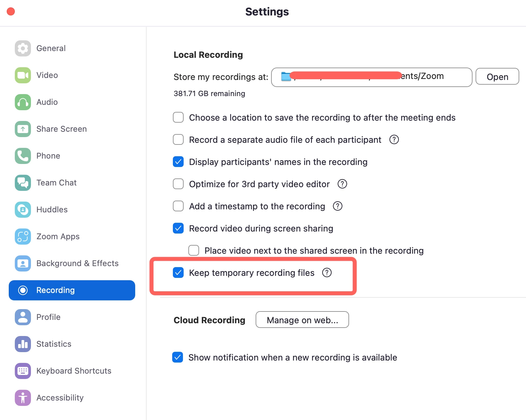Enable choosing save location after meeting ends
The height and width of the screenshot is (420, 526).
[178, 117]
